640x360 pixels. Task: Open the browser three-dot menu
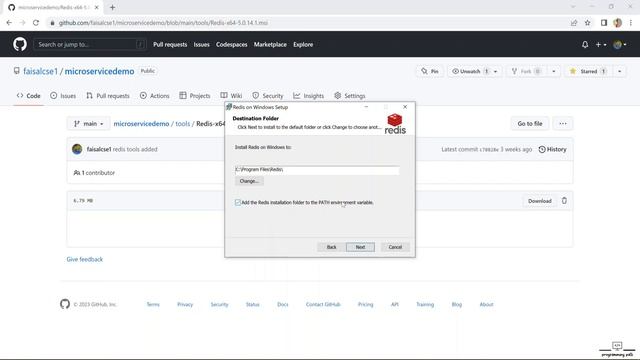coord(631,23)
